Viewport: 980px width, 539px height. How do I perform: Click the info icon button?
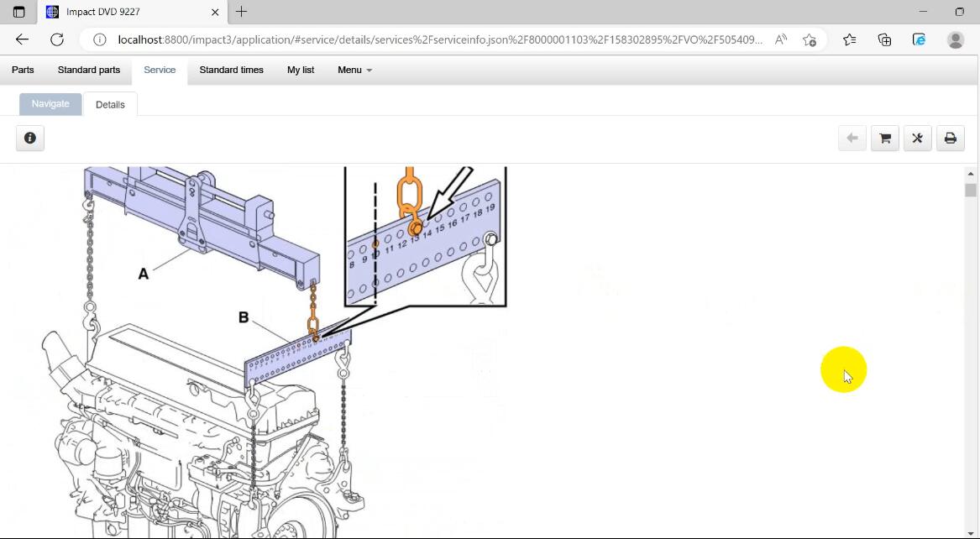[x=30, y=139]
